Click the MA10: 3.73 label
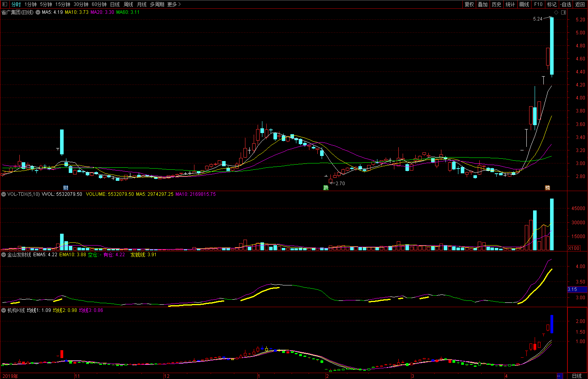Viewport: 588px width, 379px height. point(77,12)
